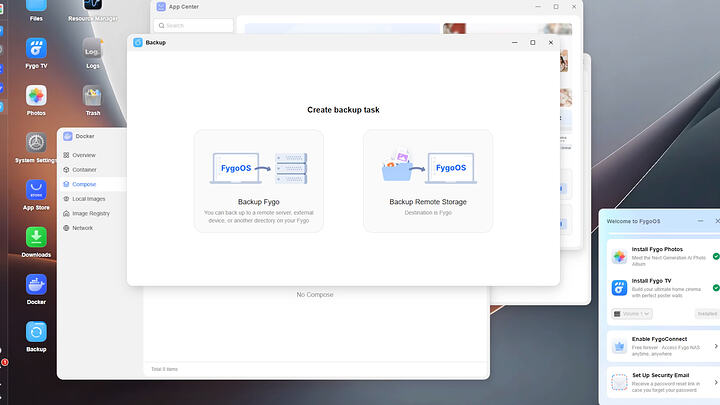Open Resource Manager desktop icon
Screen dimensions: 720x405
coord(93,6)
